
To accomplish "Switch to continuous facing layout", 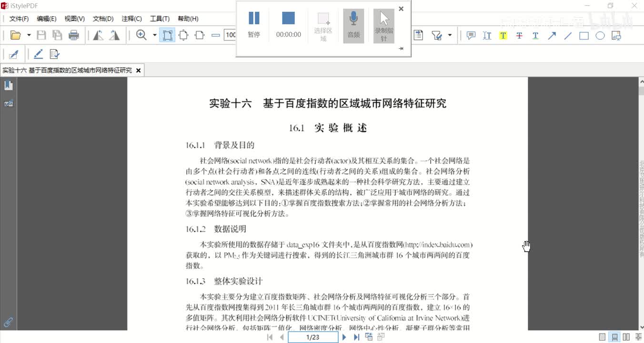I will [638, 337].
